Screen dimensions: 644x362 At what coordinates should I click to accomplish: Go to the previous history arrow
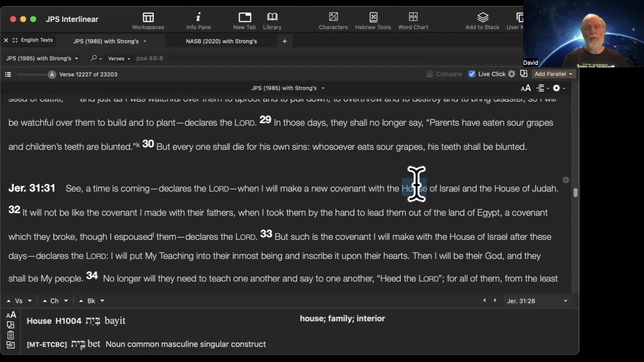point(485,301)
